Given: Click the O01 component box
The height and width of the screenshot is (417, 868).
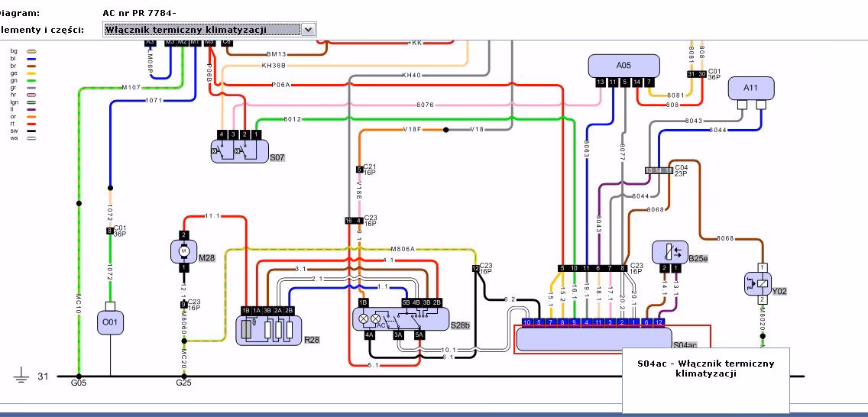Looking at the screenshot, I should (x=111, y=323).
